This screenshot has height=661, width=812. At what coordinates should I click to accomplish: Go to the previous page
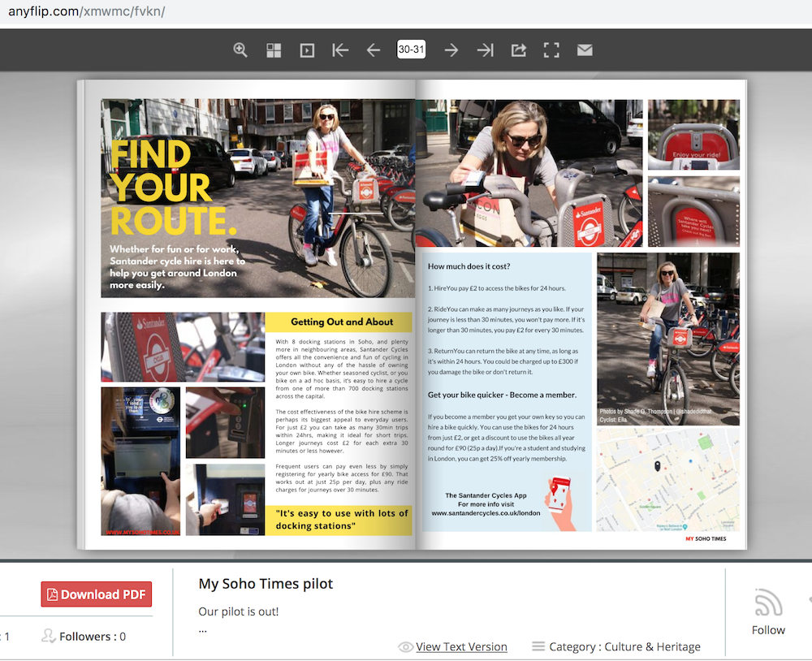tap(374, 50)
